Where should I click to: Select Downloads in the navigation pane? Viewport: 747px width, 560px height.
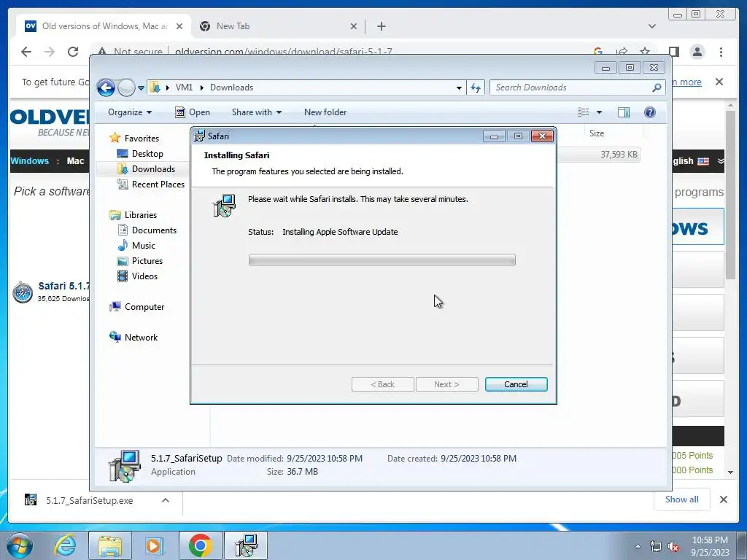[146, 169]
